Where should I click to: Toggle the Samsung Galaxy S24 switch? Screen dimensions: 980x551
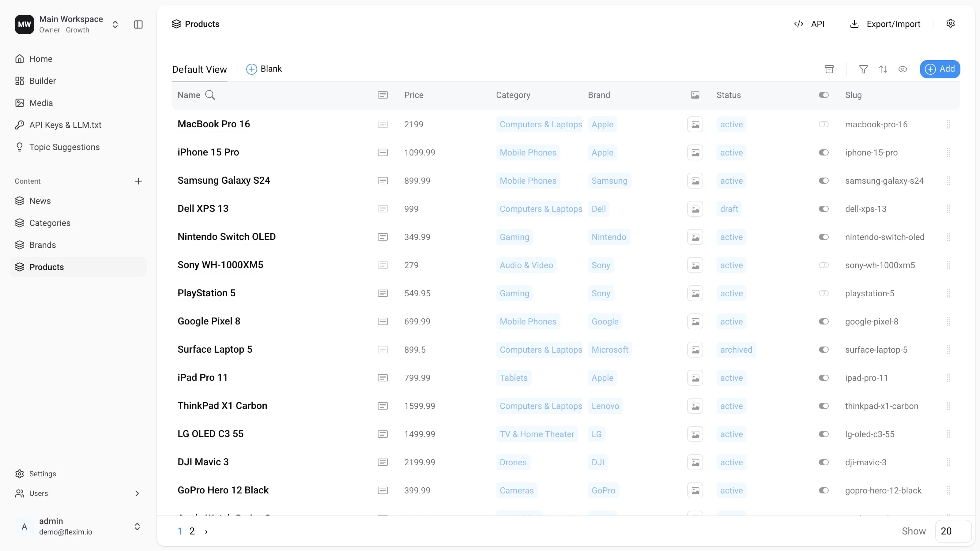coord(824,181)
